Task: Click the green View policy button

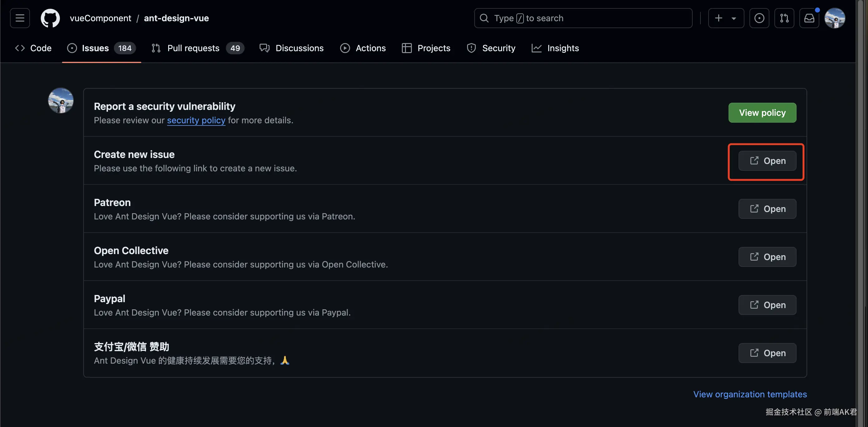Action: tap(762, 113)
